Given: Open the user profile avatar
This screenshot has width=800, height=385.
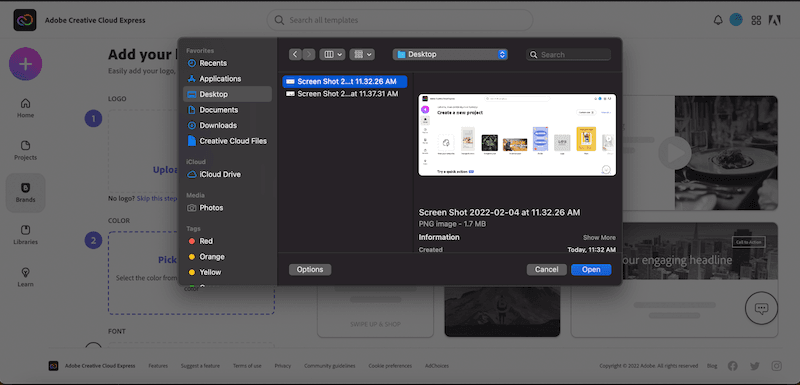Looking at the screenshot, I should (736, 20).
